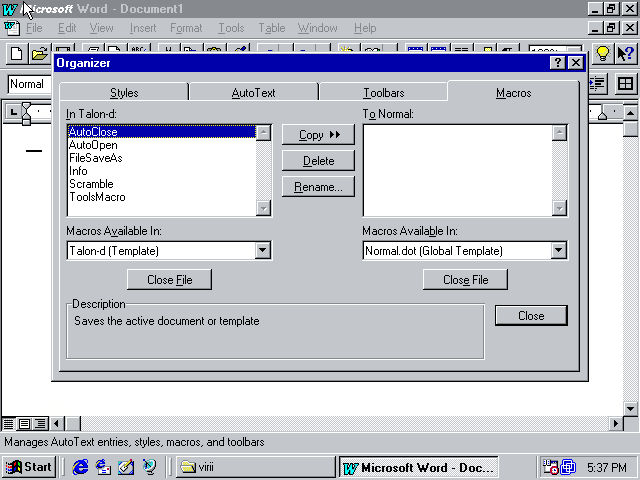Open the Edit menu in Word

(67, 28)
